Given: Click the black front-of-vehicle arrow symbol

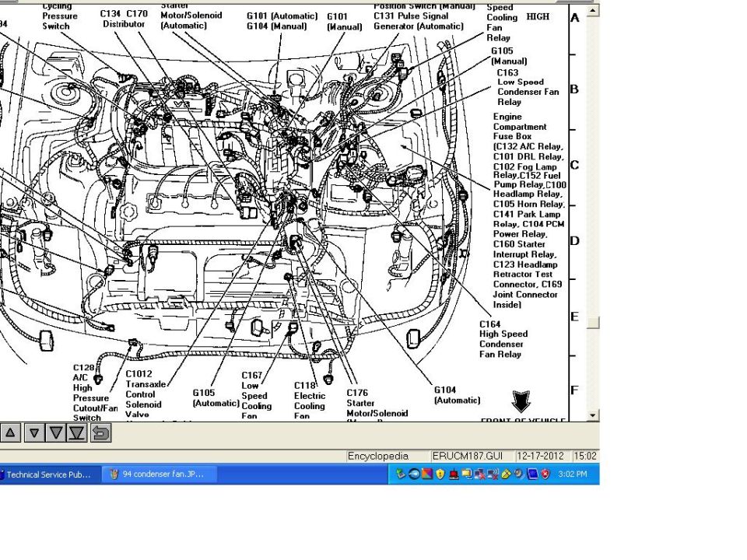Looking at the screenshot, I should coord(521,401).
